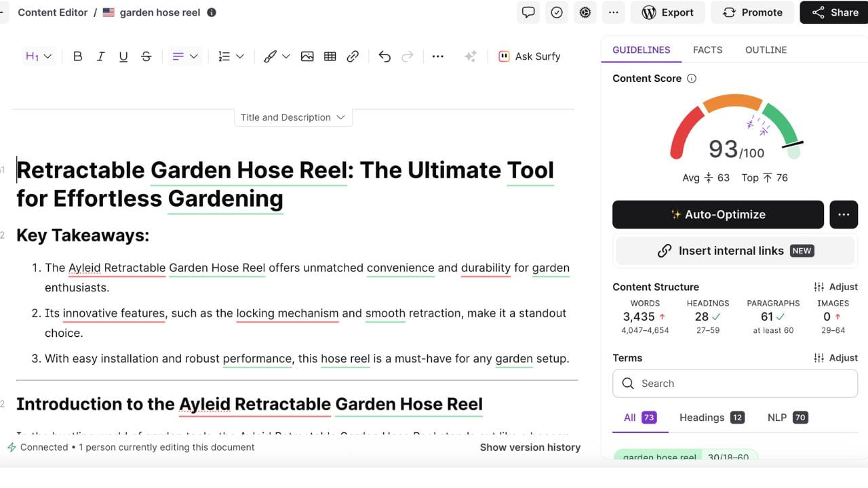Toggle strikethrough text formatting
Screen dimensions: 868x488
(x=146, y=56)
